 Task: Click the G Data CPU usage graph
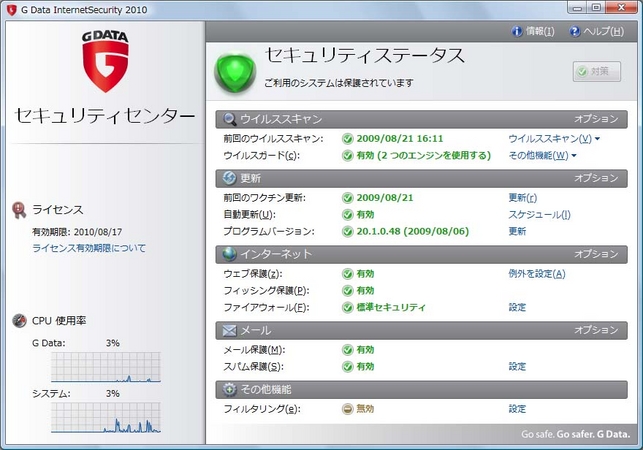pos(106,367)
